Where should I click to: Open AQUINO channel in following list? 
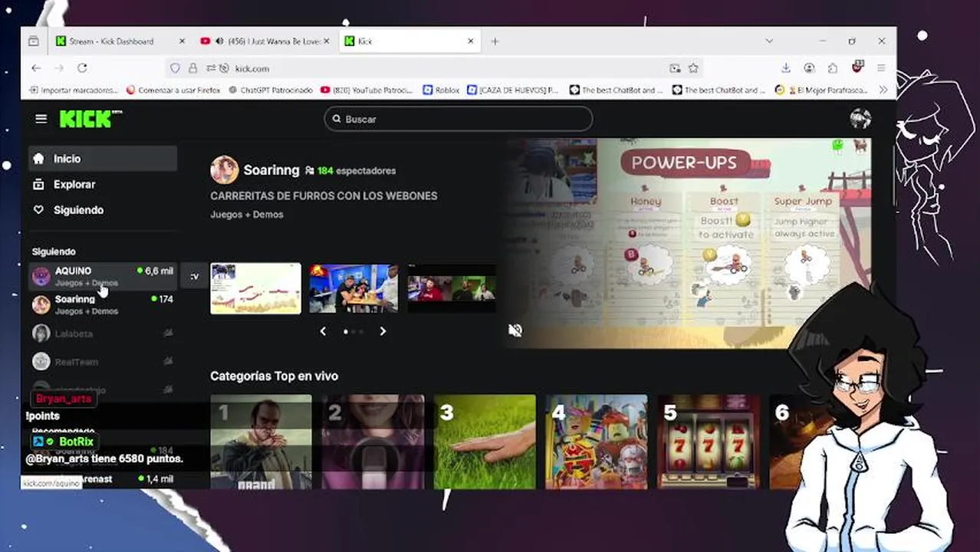coord(103,277)
